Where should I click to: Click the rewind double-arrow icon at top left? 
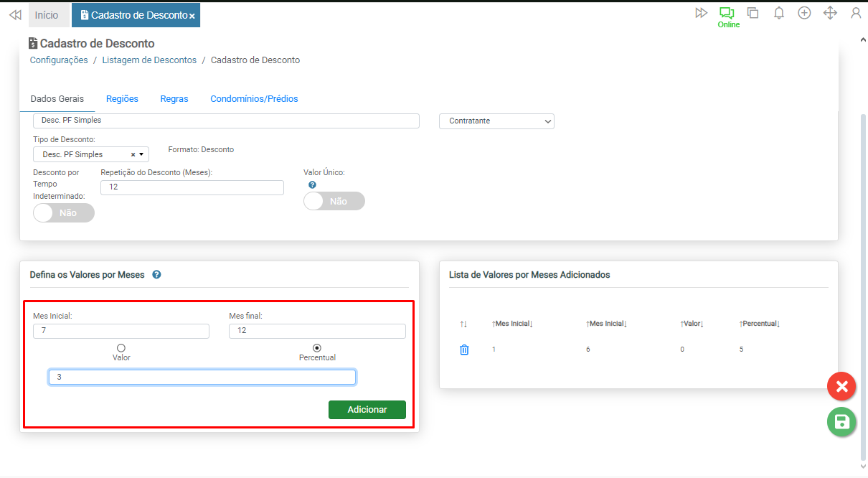[15, 14]
